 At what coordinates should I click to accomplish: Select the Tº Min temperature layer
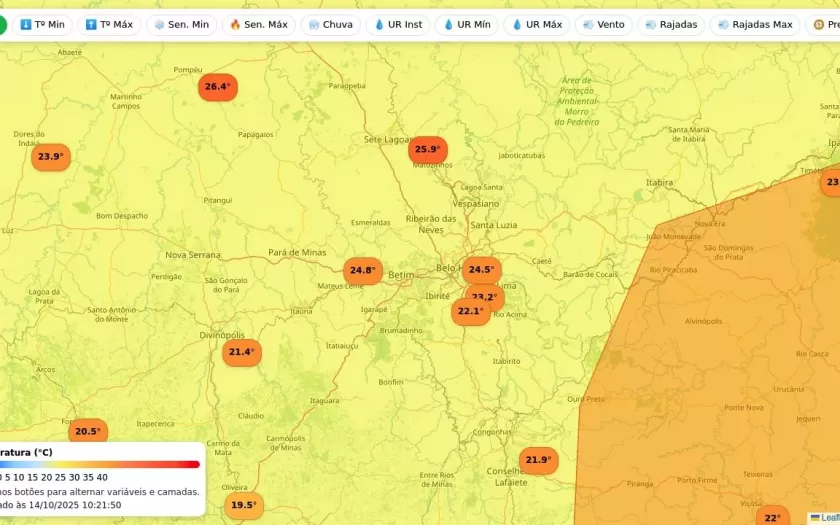click(x=42, y=24)
